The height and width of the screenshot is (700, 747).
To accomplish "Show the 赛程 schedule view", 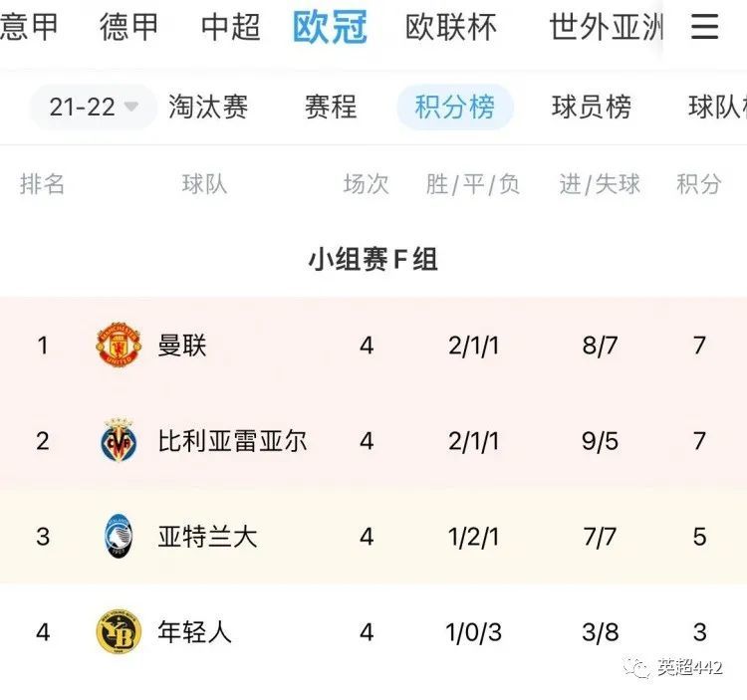I will tap(331, 107).
